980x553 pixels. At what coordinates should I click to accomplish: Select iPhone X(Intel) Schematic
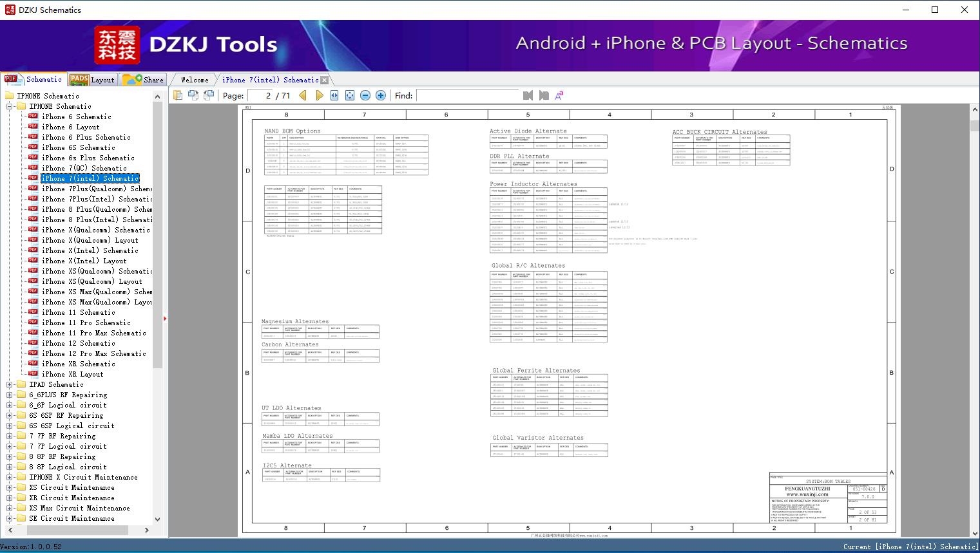[x=90, y=250]
